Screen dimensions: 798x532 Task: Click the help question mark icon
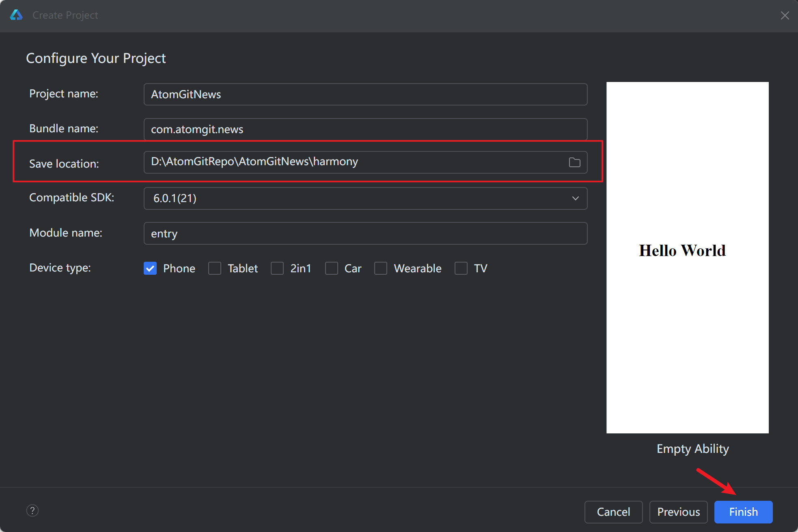[x=32, y=510]
